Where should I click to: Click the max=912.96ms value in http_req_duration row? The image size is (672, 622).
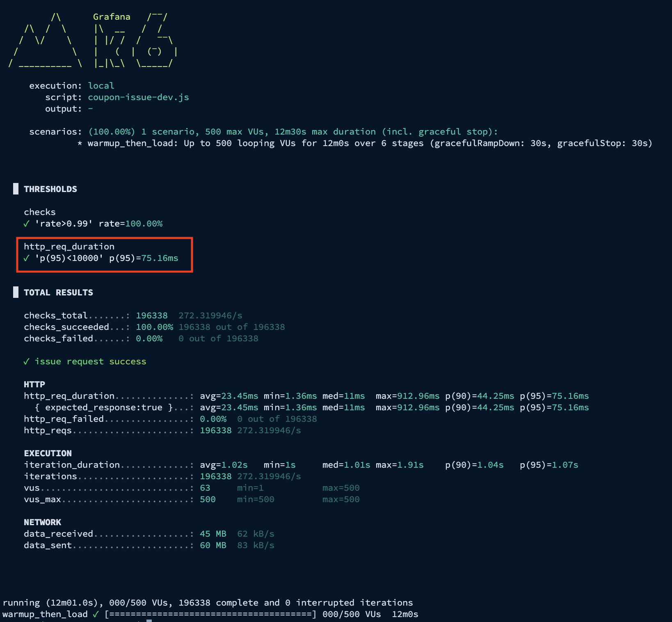[407, 396]
